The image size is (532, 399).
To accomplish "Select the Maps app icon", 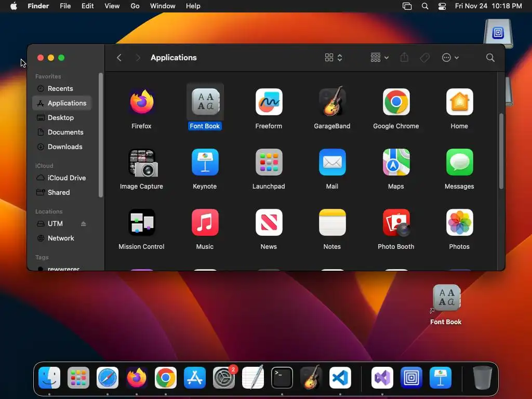I will tap(396, 162).
